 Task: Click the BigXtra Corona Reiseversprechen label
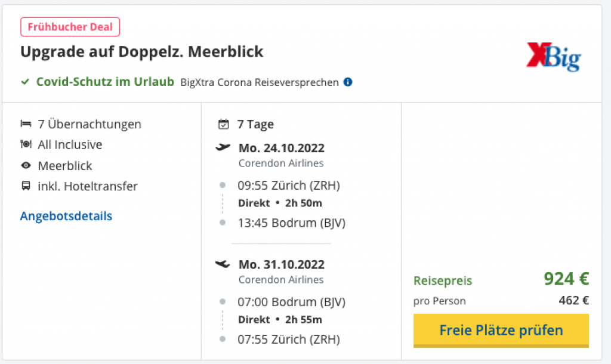pos(260,82)
